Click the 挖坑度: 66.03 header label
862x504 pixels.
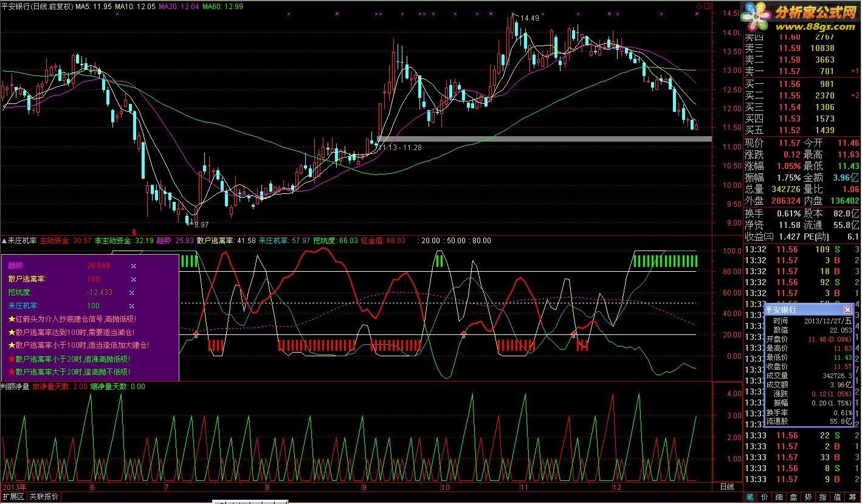336,241
